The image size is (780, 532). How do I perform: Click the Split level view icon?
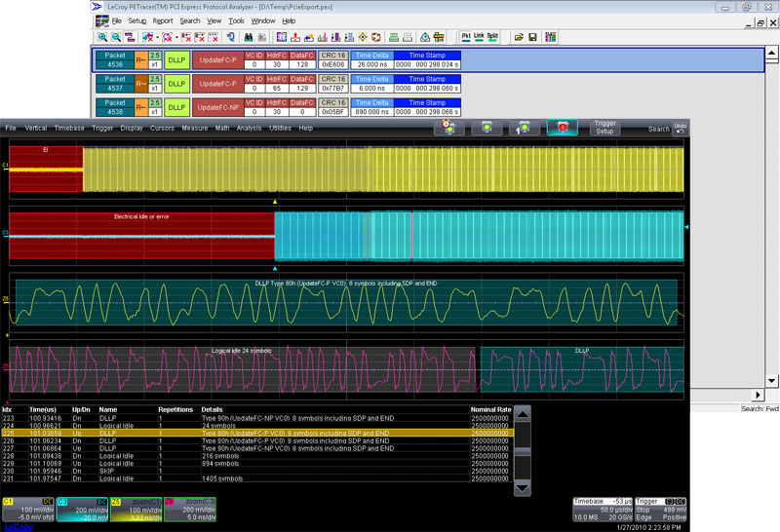tap(492, 37)
